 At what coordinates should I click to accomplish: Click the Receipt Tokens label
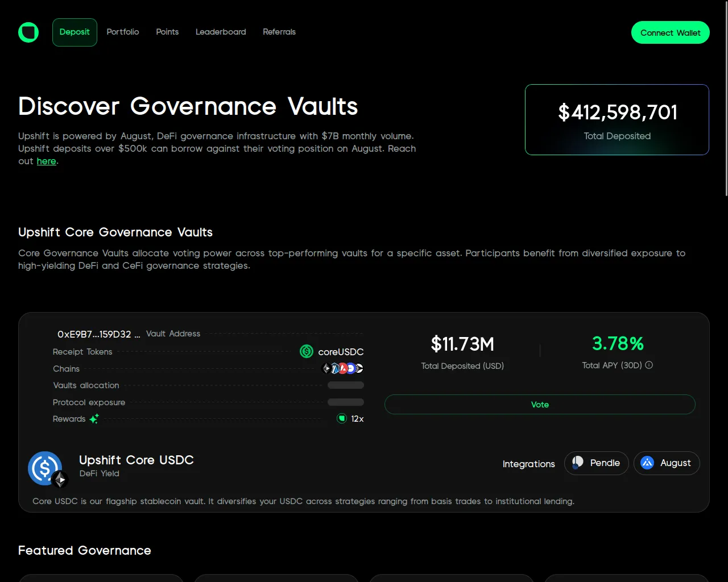[x=82, y=352]
